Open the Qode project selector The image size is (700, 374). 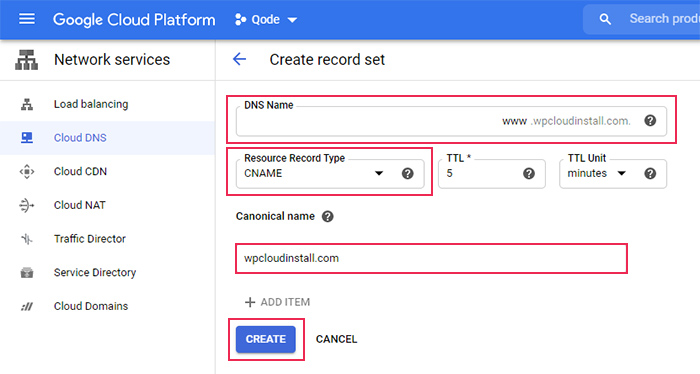click(266, 20)
